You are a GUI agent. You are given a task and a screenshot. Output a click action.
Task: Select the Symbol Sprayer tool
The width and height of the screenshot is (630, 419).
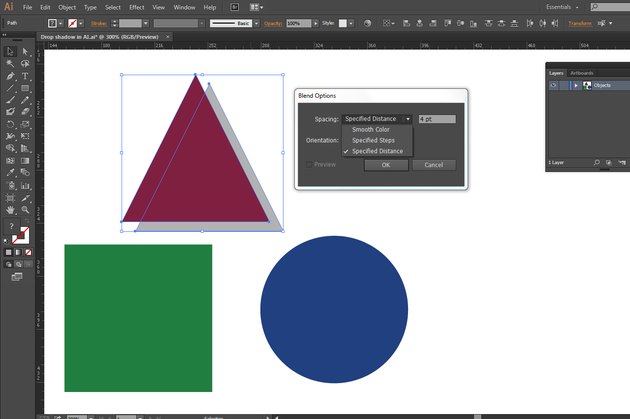point(10,186)
